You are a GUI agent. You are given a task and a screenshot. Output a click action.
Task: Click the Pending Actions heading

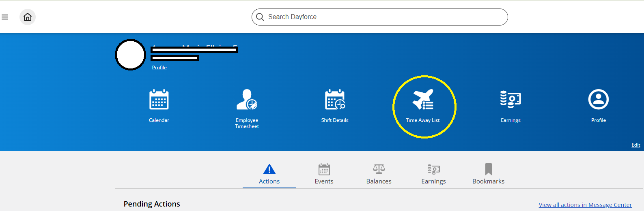pos(152,204)
